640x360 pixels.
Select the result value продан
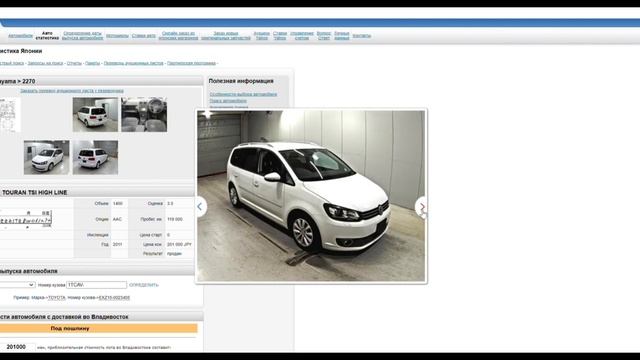174,253
